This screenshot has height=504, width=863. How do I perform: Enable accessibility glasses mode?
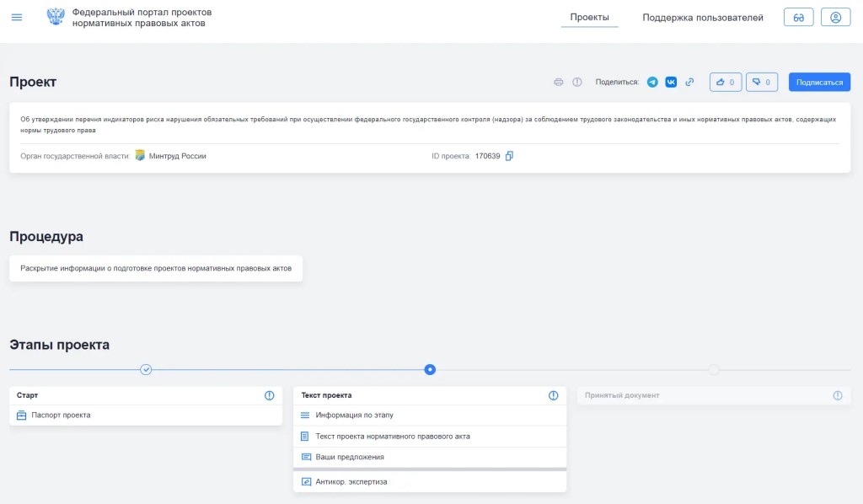[x=799, y=18]
